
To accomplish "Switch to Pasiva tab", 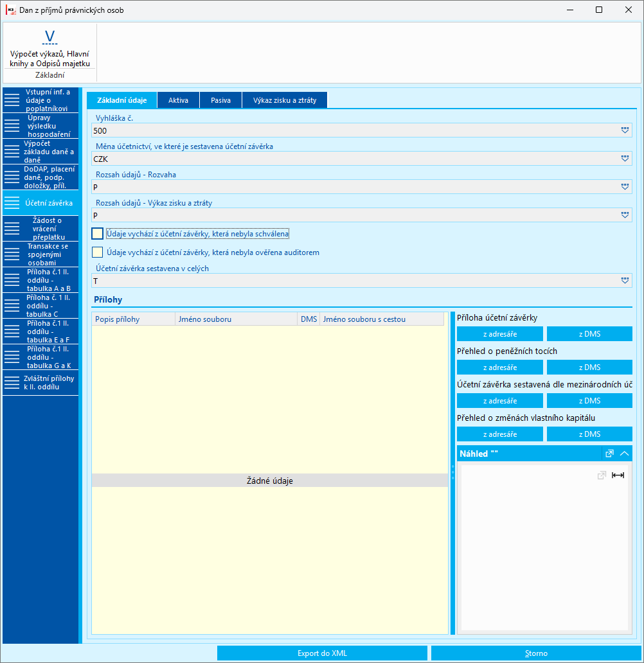I will pyautogui.click(x=221, y=100).
